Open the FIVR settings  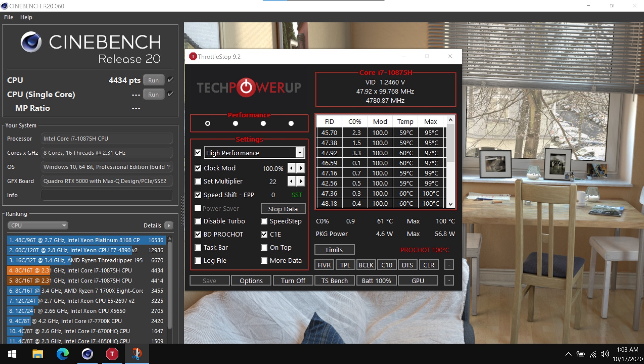(x=324, y=265)
